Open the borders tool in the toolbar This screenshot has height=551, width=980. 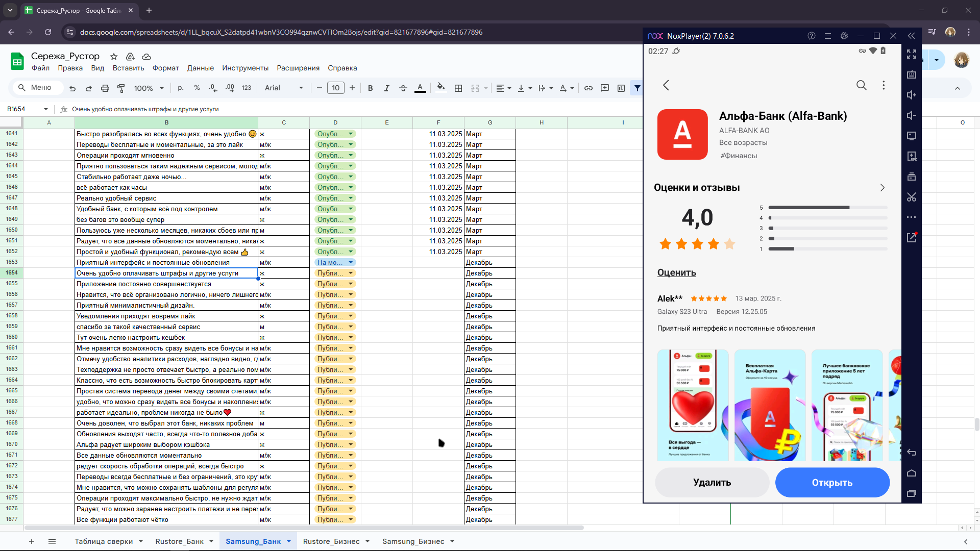click(x=458, y=88)
